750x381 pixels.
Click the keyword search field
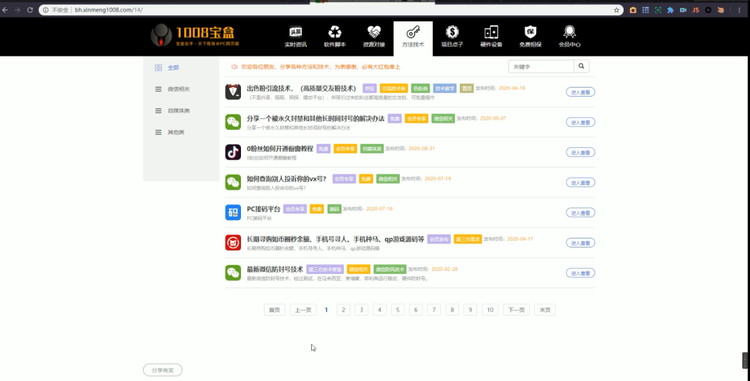pyautogui.click(x=541, y=66)
